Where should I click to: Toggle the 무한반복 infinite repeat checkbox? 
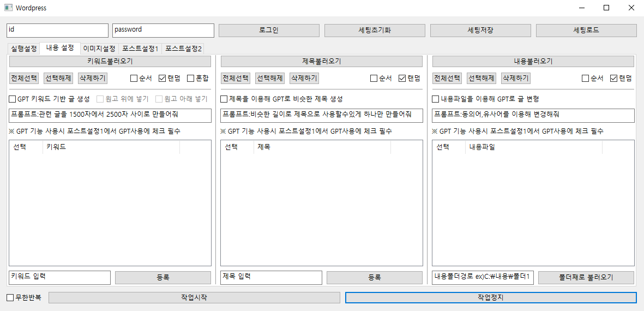[10, 298]
